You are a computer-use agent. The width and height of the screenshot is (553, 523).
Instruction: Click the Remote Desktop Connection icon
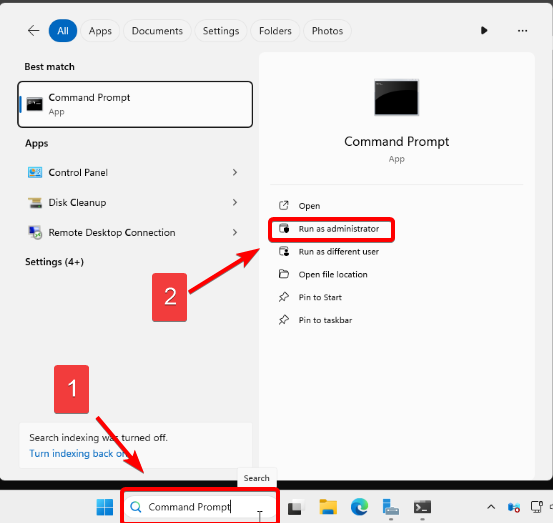pos(35,232)
